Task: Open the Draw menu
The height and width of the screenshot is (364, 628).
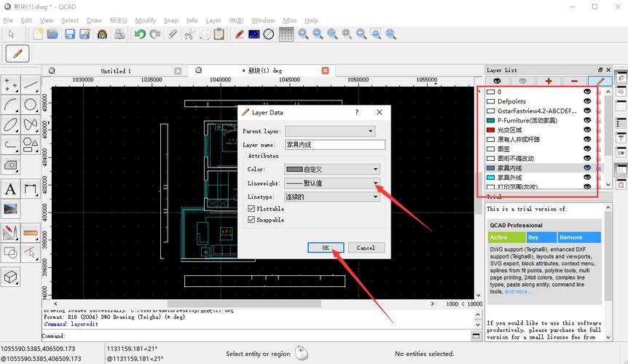Action: pos(94,20)
